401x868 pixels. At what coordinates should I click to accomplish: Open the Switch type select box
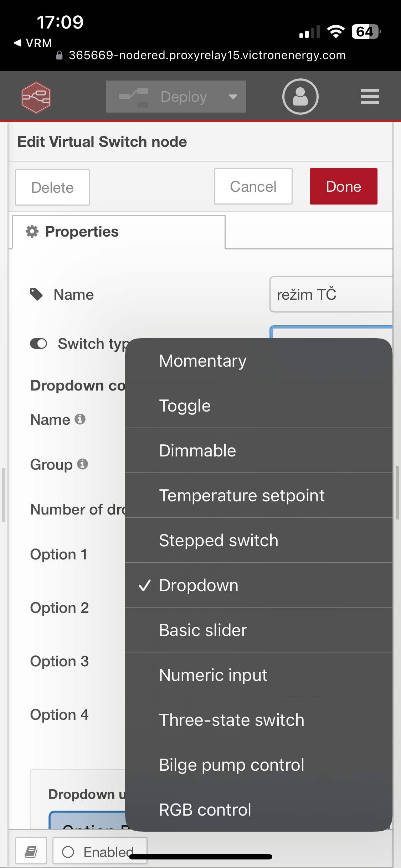point(331,332)
